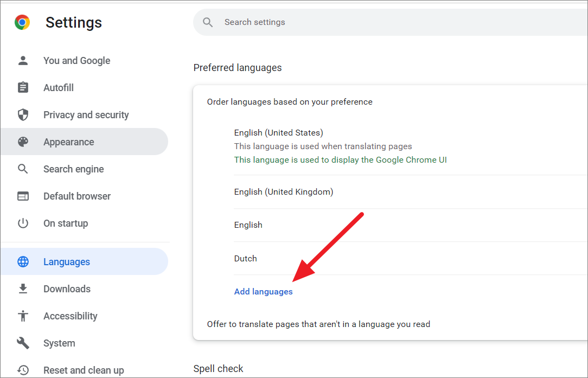The height and width of the screenshot is (378, 588).
Task: Click the Preferred languages heading
Action: click(x=238, y=68)
